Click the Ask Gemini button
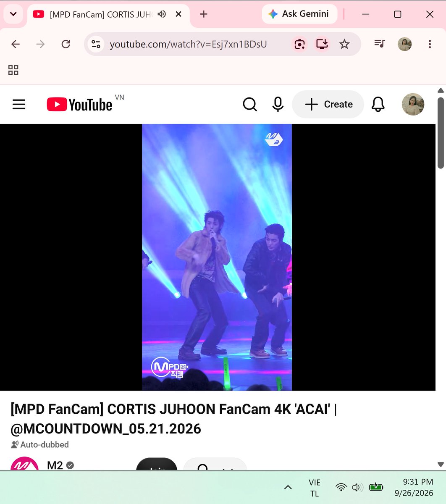Image resolution: width=446 pixels, height=504 pixels. 299,14
